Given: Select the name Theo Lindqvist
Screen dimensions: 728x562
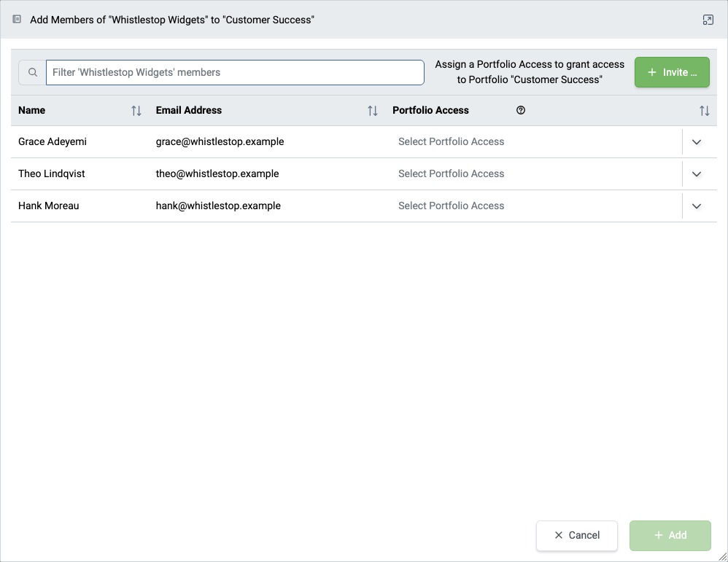Looking at the screenshot, I should pos(52,173).
